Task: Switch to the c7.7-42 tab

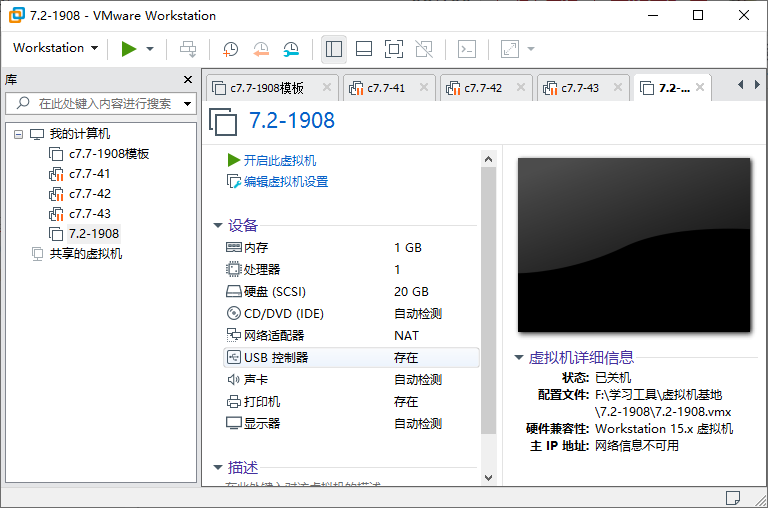Action: point(482,88)
